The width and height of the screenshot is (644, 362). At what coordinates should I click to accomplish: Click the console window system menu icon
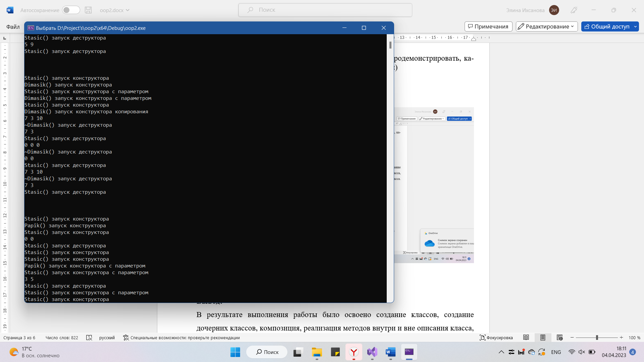(x=31, y=28)
